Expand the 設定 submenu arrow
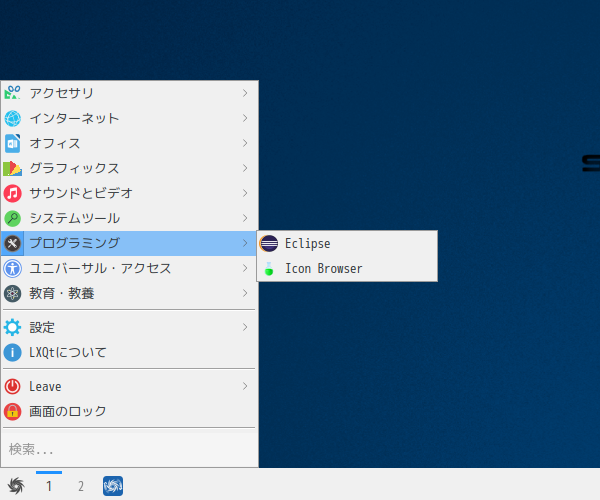 (x=245, y=327)
